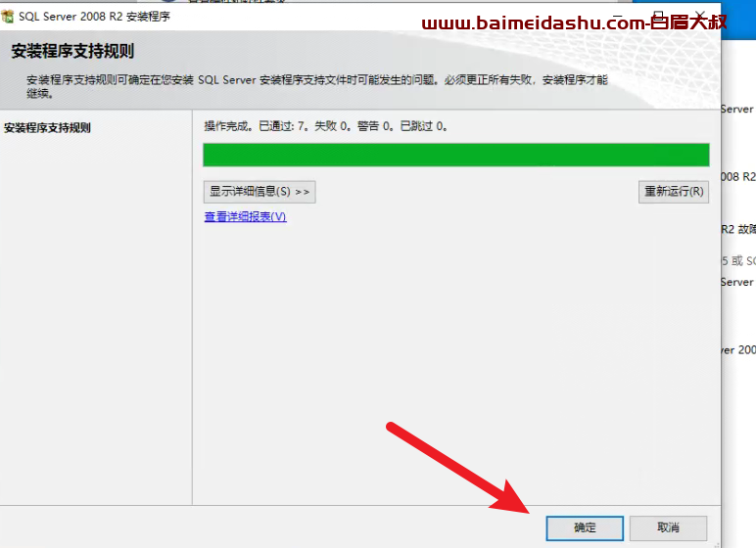This screenshot has width=756, height=548.
Task: Click background window text R2 故障
Action: point(738,229)
